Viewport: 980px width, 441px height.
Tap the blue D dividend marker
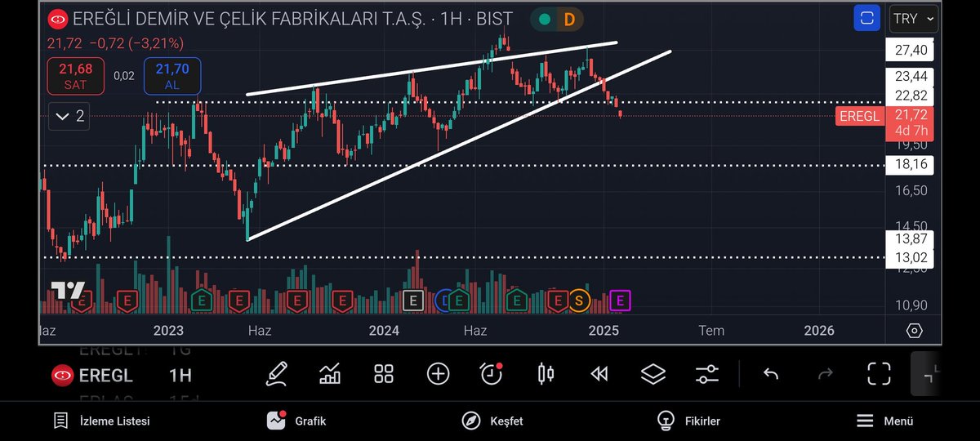click(442, 301)
